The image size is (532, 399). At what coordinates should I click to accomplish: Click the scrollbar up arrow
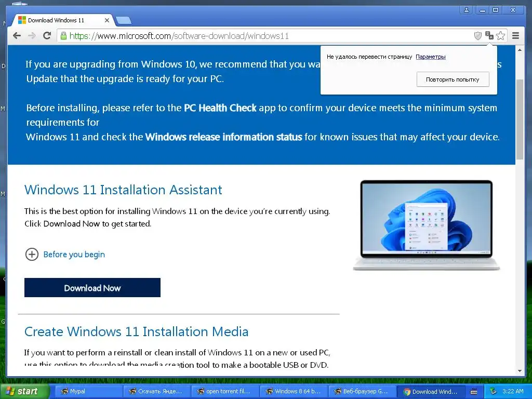point(520,50)
